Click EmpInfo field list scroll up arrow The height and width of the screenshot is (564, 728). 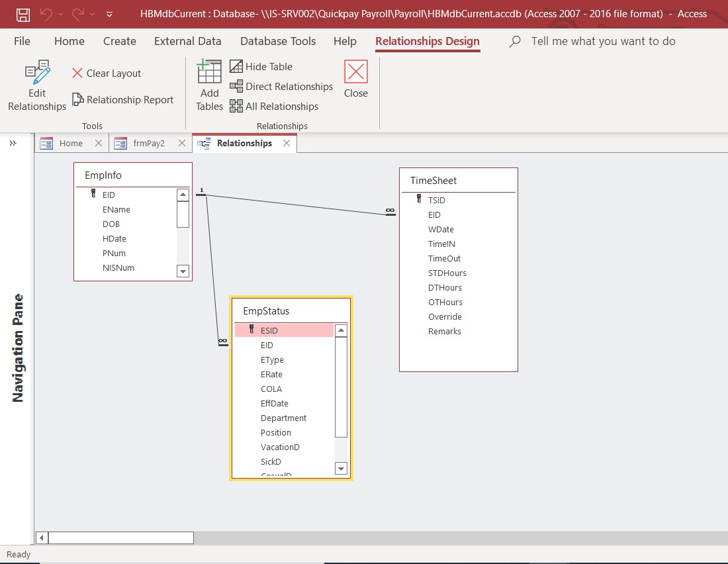click(x=183, y=195)
